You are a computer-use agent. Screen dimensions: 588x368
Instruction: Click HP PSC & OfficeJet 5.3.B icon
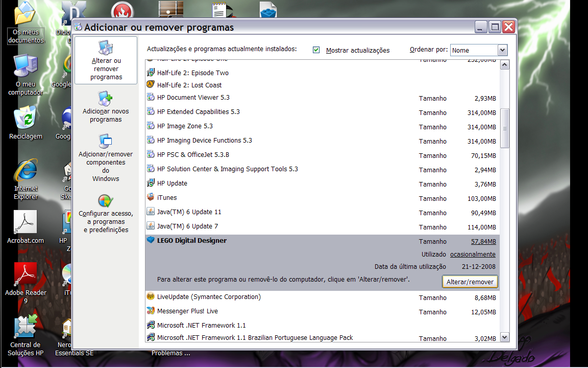(151, 154)
